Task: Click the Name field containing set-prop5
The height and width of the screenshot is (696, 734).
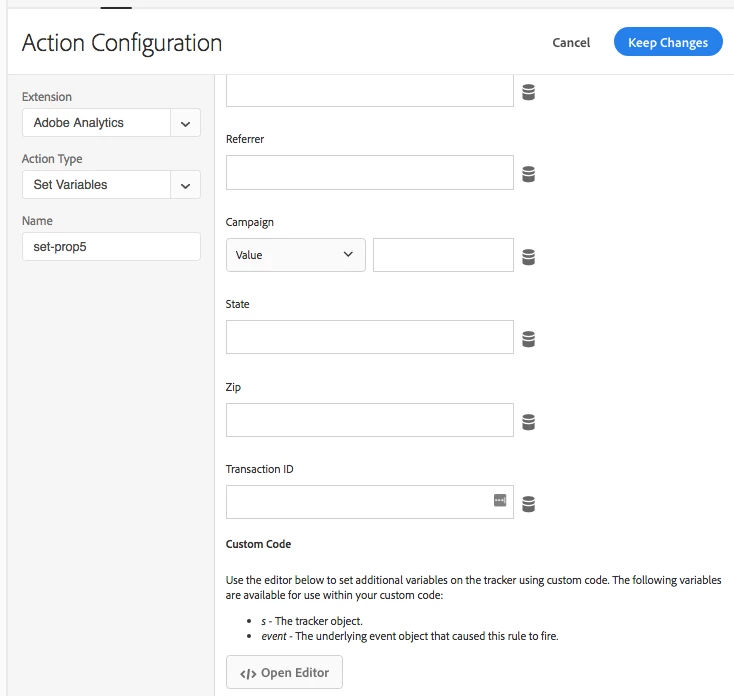Action: click(x=111, y=247)
